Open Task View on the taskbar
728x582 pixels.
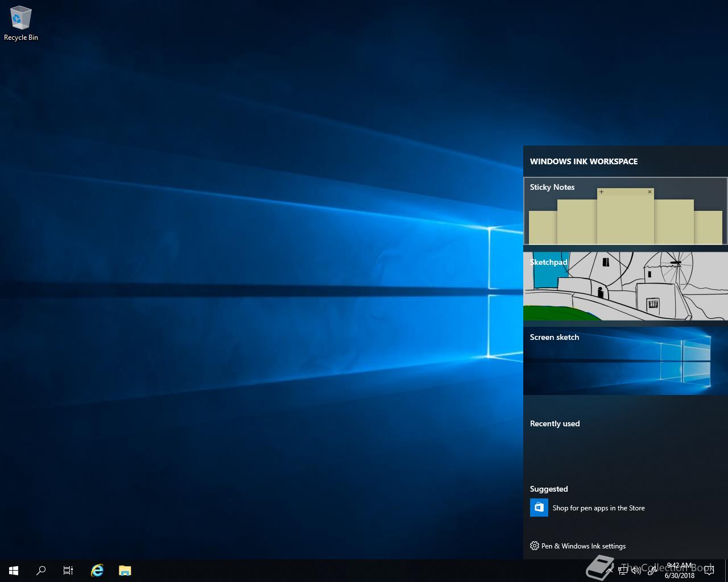click(x=68, y=571)
